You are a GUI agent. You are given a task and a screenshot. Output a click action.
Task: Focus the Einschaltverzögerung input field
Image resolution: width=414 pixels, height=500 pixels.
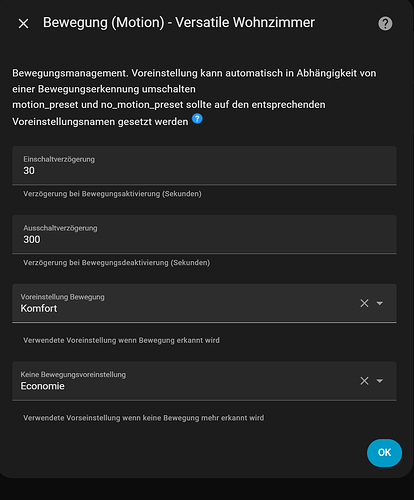pyautogui.click(x=204, y=165)
